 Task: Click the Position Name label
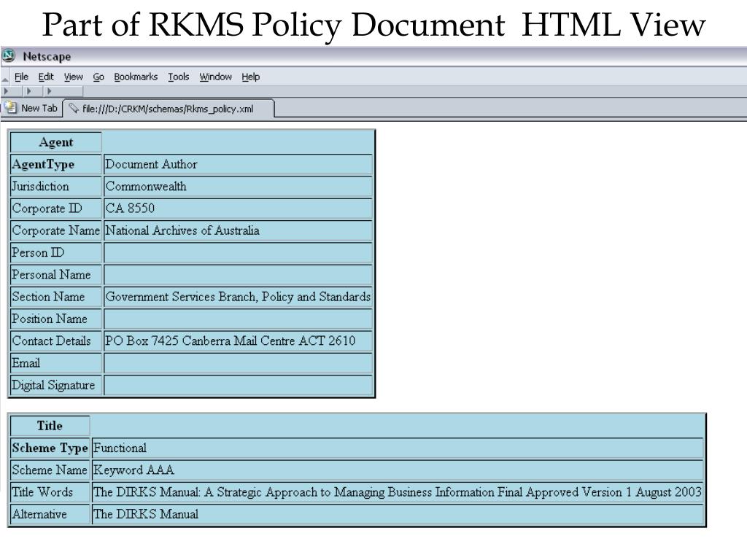(50, 319)
